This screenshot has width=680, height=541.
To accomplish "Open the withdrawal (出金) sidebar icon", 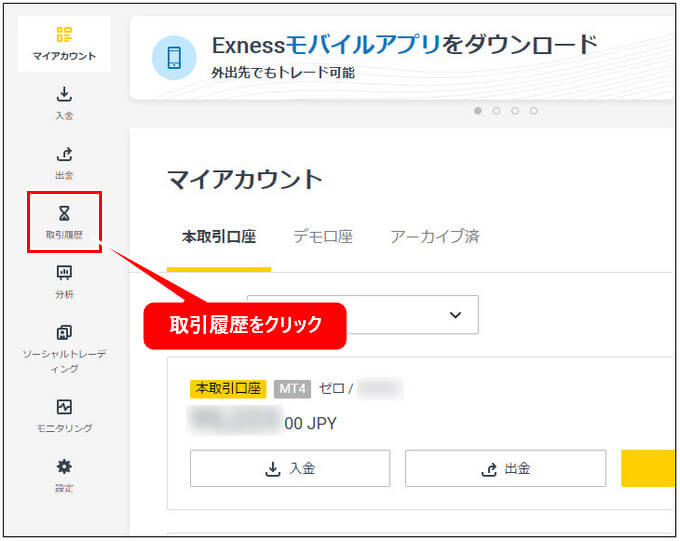I will 64,154.
